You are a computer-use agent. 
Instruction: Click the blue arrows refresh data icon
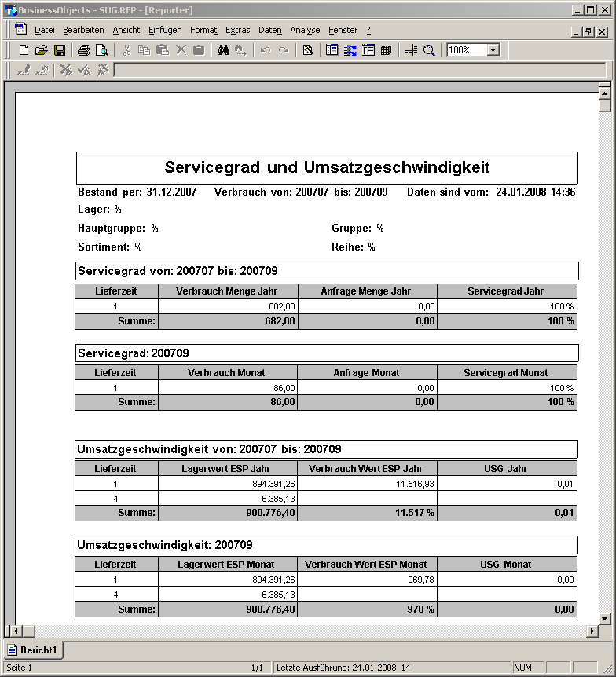click(x=350, y=50)
